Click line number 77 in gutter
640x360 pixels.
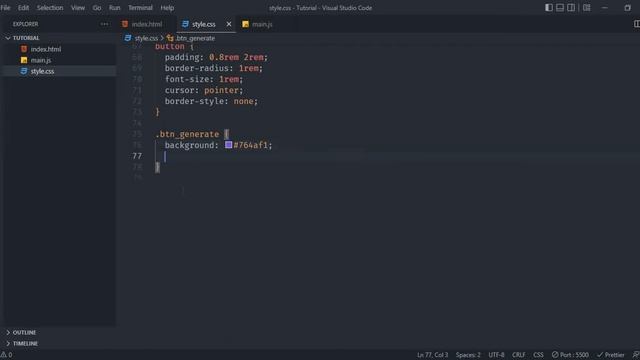pyautogui.click(x=137, y=156)
